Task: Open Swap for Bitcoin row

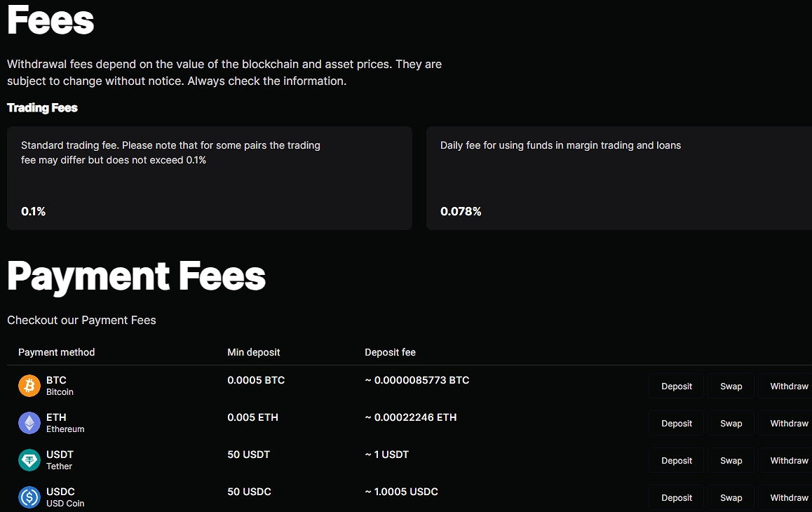Action: [x=731, y=386]
